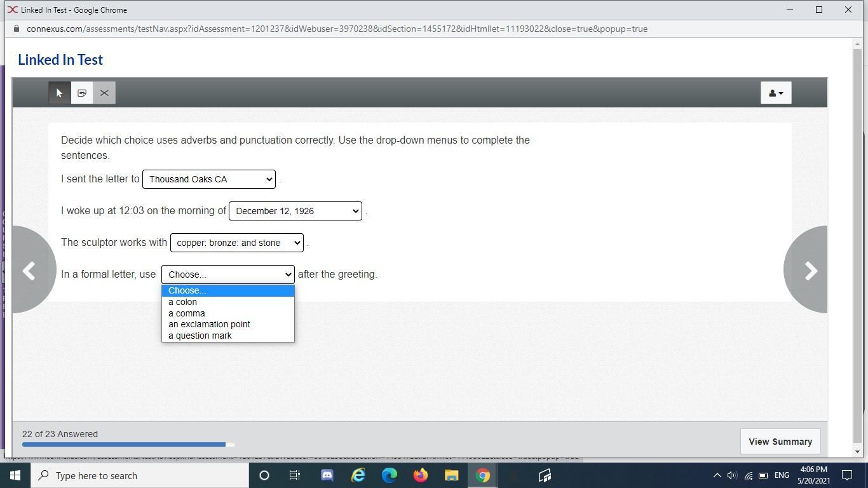The width and height of the screenshot is (868, 488).
Task: Click the scrollbar down arrow
Action: 857,452
